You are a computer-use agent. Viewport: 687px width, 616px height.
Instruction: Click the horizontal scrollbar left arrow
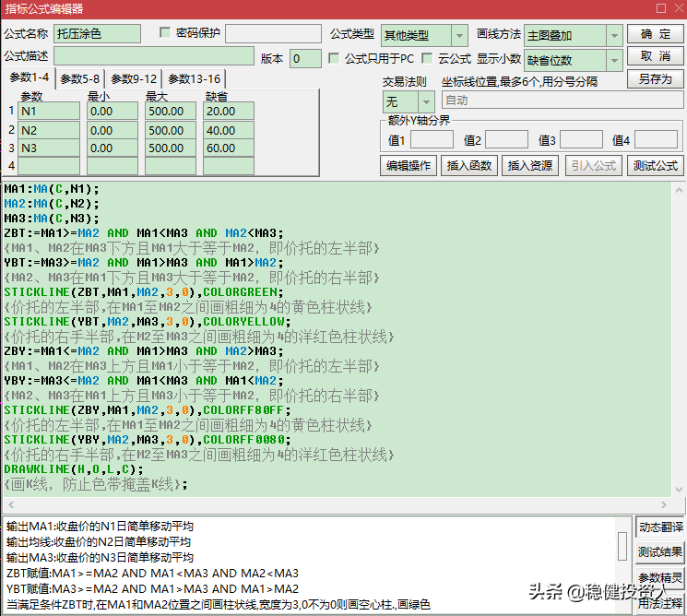coord(11,504)
